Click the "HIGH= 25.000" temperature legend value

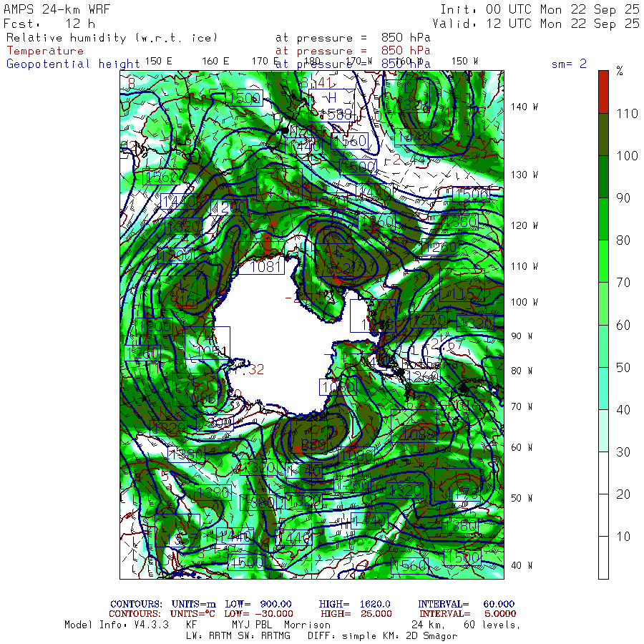(356, 614)
